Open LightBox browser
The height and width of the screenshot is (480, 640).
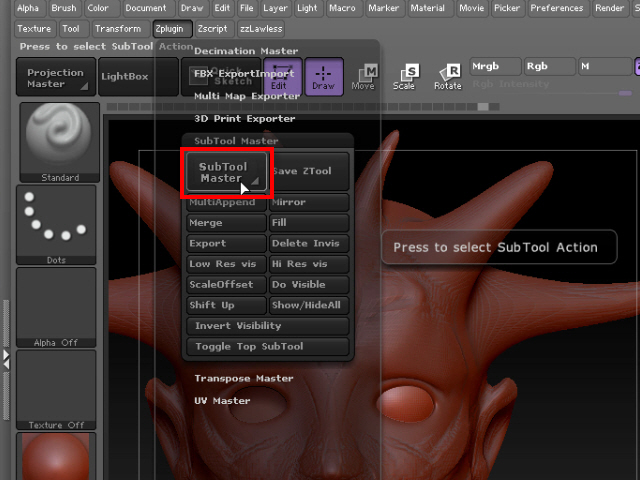138,77
